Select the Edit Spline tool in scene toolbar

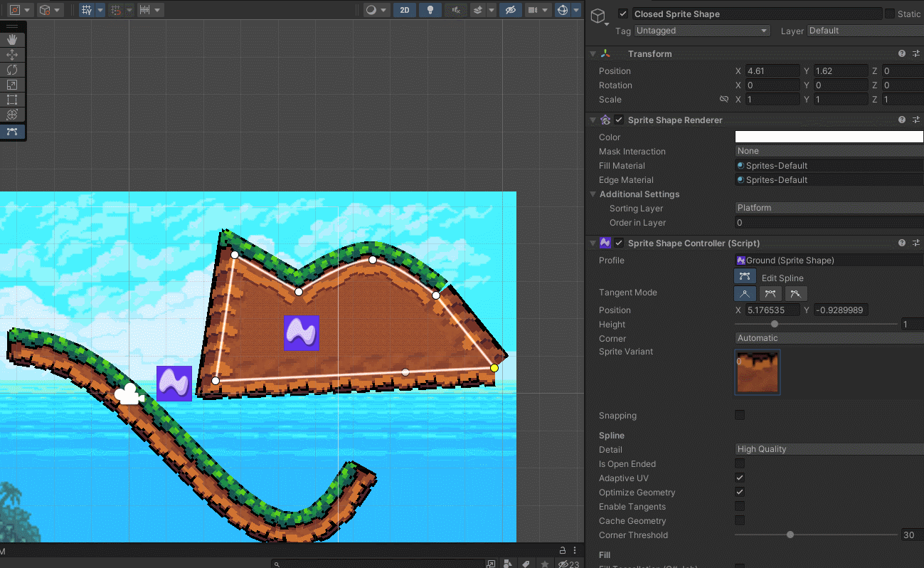point(12,131)
